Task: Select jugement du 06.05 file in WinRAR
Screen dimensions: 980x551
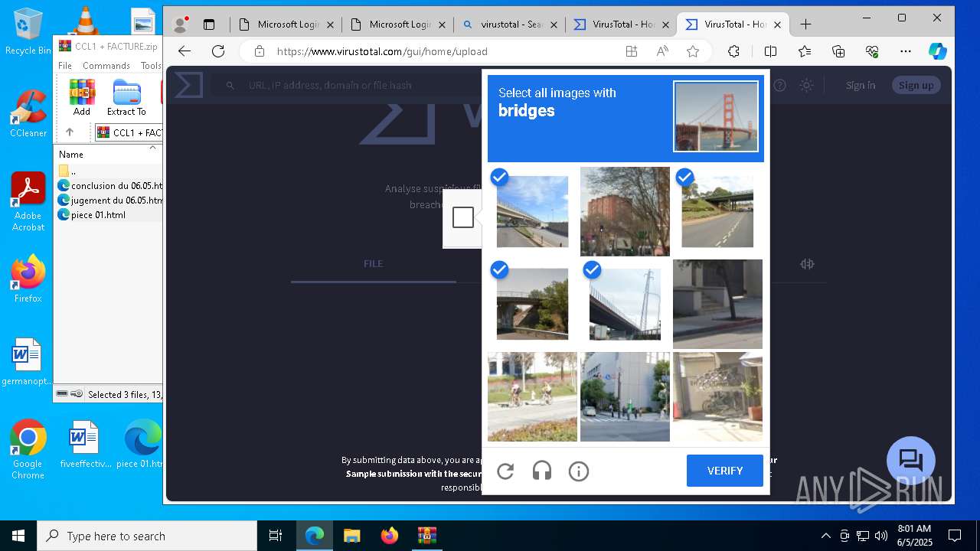Action: [x=110, y=200]
